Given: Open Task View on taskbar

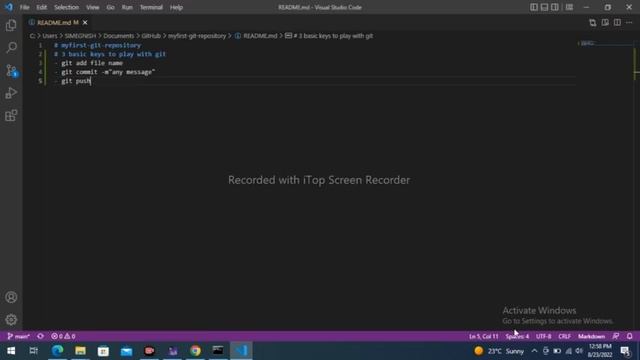Looking at the screenshot, I should pyautogui.click(x=34, y=351).
